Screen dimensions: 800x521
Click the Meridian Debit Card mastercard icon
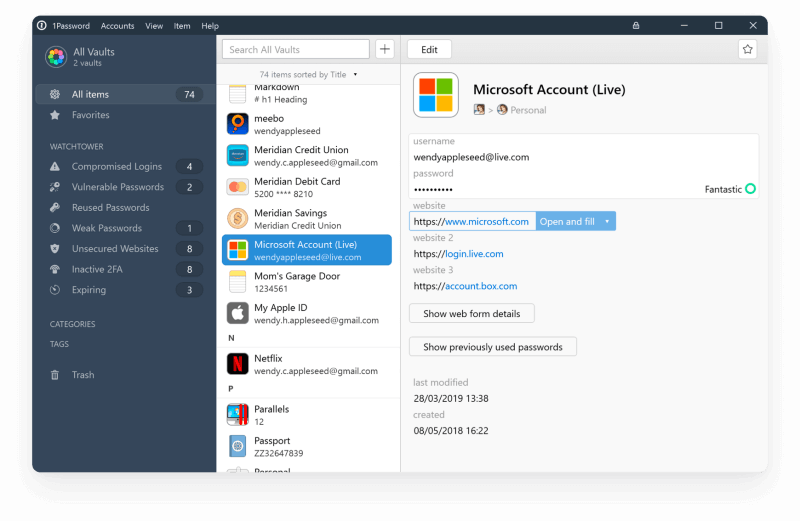coord(237,187)
